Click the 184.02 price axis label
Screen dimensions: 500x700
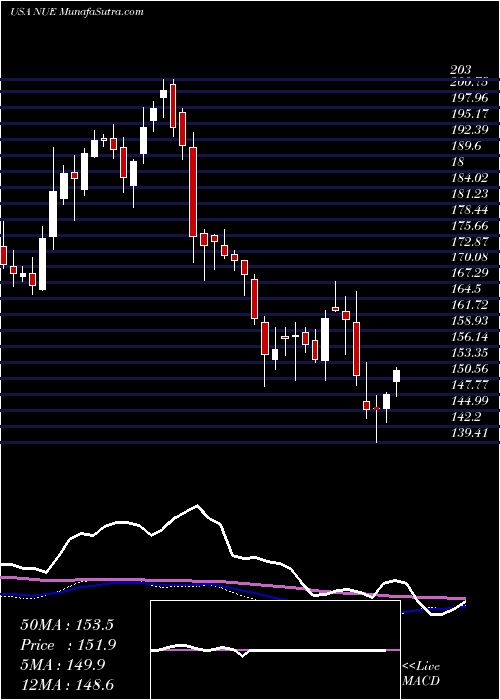coord(469,178)
